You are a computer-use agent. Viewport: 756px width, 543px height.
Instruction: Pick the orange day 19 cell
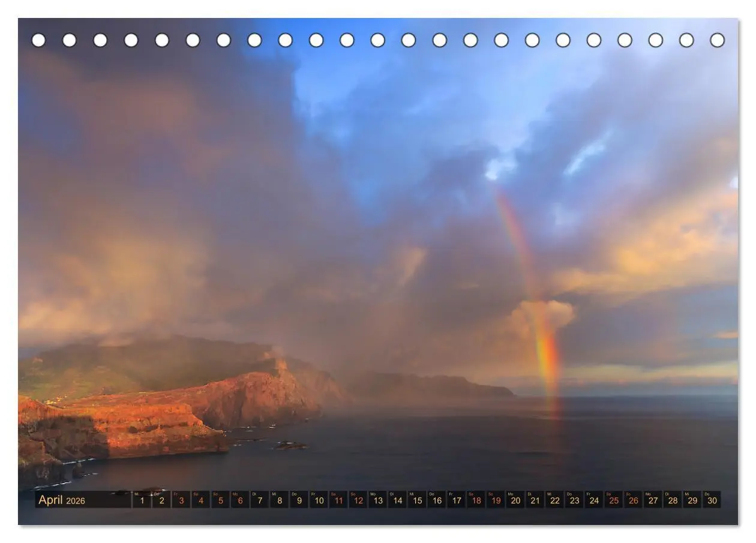pyautogui.click(x=496, y=499)
